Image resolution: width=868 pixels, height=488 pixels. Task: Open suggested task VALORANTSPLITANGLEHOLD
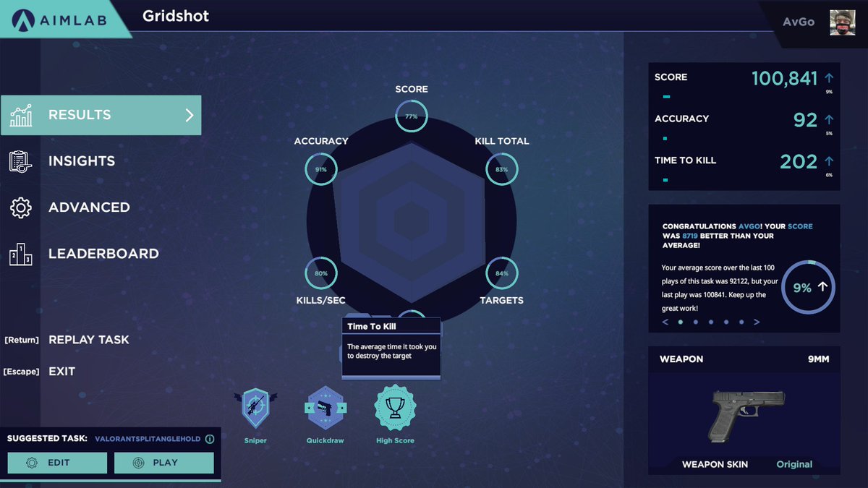coord(148,439)
